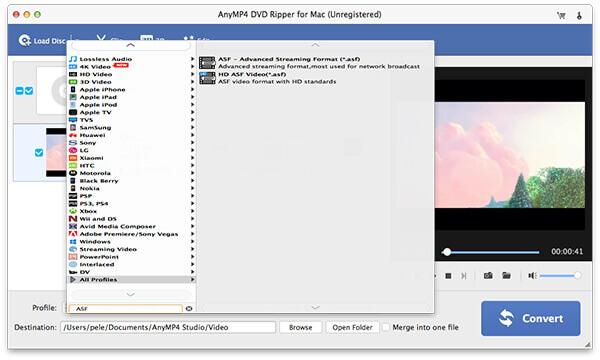Choose the HD Video category

pyautogui.click(x=96, y=74)
